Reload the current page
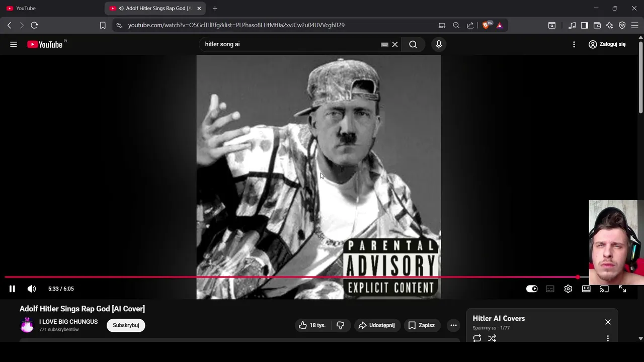This screenshot has width=644, height=362. [x=34, y=25]
